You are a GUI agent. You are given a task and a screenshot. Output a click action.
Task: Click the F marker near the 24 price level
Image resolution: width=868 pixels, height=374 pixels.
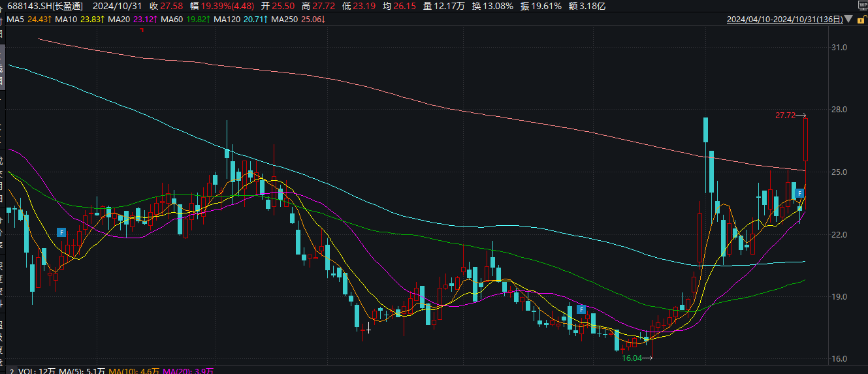(x=799, y=193)
